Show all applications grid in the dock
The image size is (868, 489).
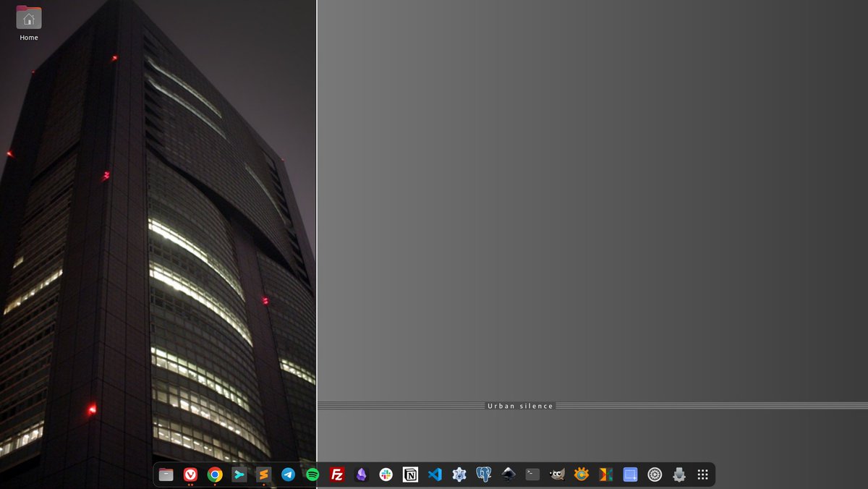pyautogui.click(x=702, y=475)
